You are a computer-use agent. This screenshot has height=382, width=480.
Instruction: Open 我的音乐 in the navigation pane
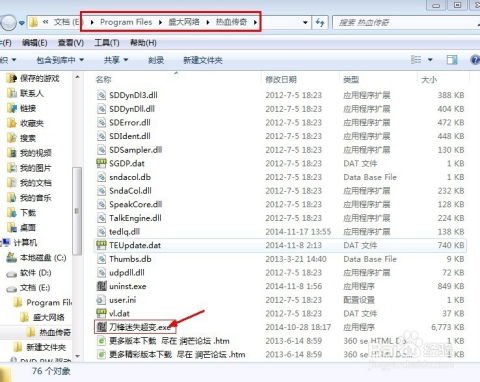pyautogui.click(x=36, y=198)
